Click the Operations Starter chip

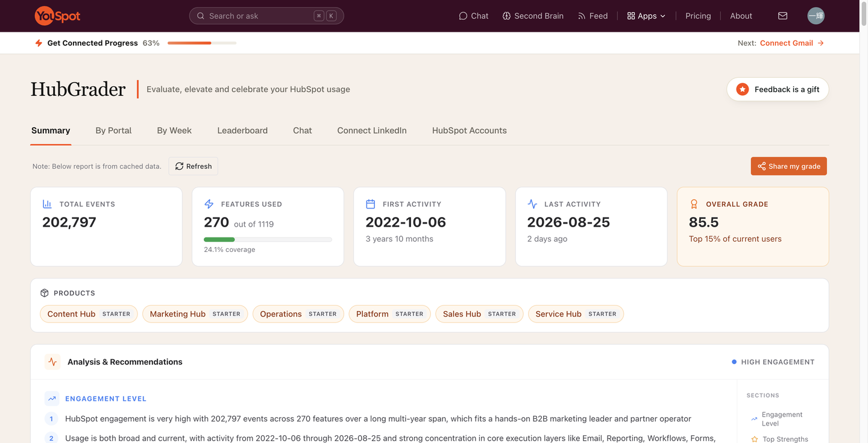coord(298,314)
